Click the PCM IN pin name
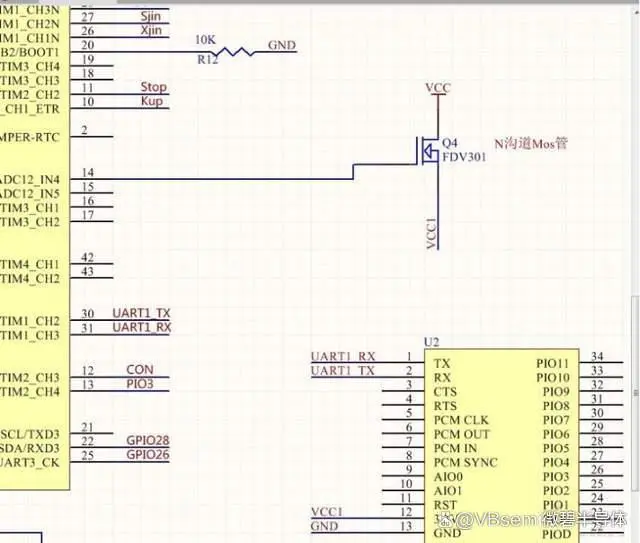The height and width of the screenshot is (543, 640). (455, 448)
